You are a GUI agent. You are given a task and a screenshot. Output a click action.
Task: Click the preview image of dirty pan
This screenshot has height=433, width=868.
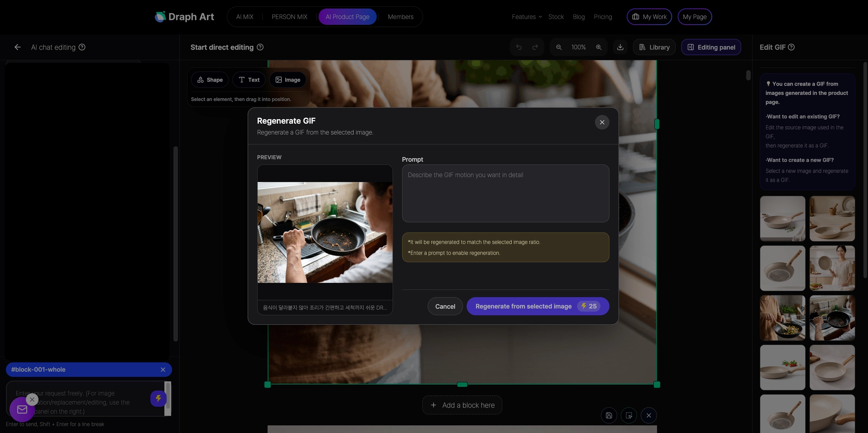click(x=325, y=232)
